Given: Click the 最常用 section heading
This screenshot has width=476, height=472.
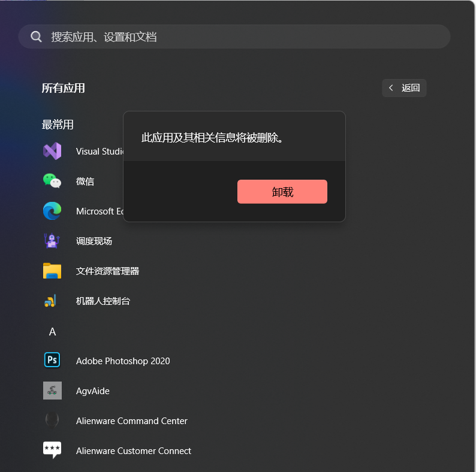Looking at the screenshot, I should (x=58, y=125).
